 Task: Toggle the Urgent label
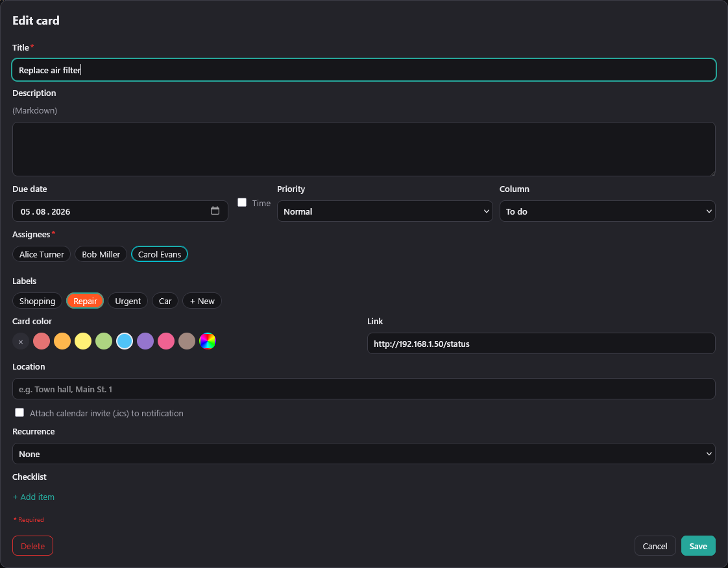[128, 301]
